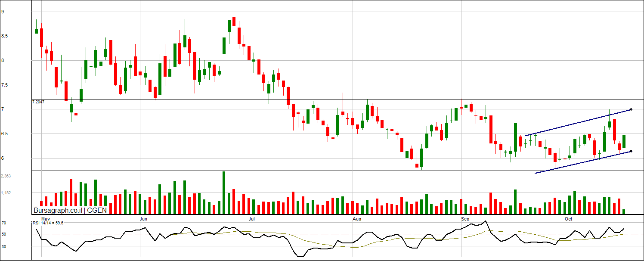644x261 pixels.
Task: Click the May label on time axis
Action: click(x=41, y=219)
